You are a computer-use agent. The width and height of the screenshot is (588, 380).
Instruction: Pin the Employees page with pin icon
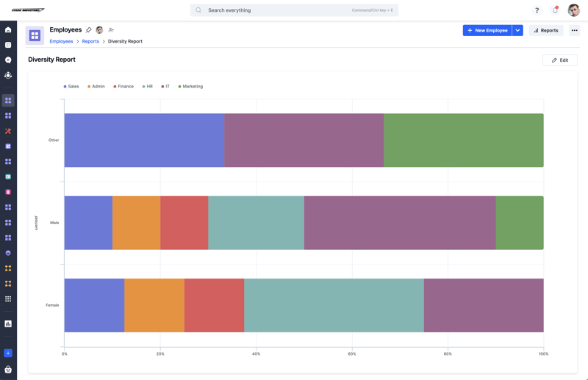coord(88,29)
